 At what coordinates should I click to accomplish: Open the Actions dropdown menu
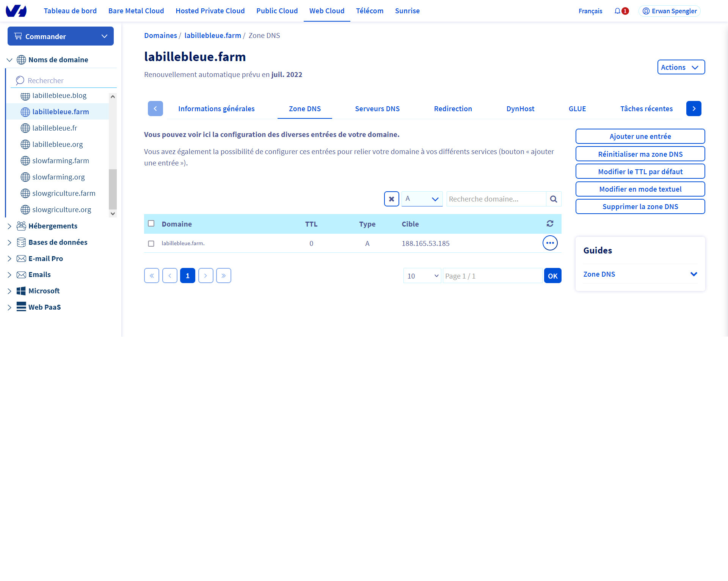coord(681,67)
